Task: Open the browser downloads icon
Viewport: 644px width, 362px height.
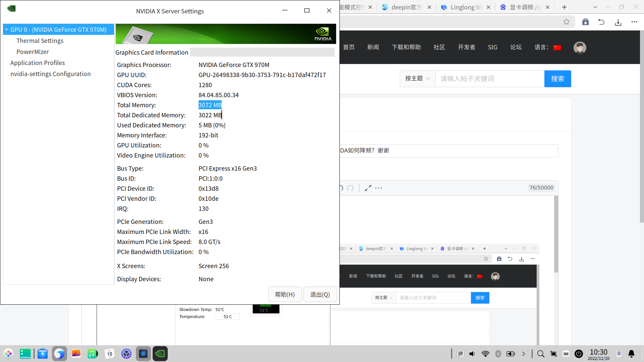Action: point(618,22)
